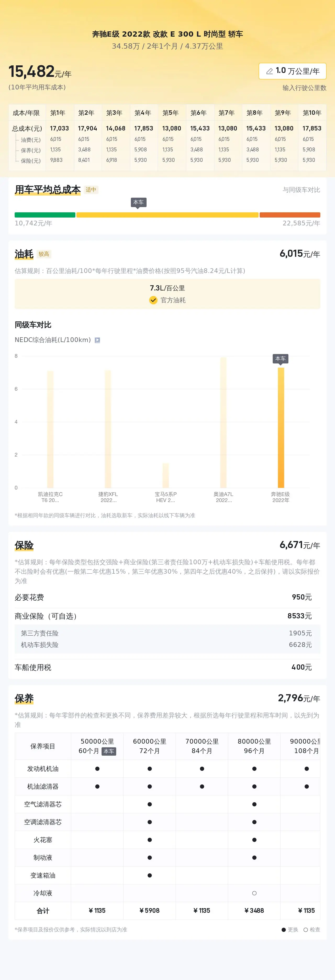Tap the 6,671元/年 insurance total
The height and width of the screenshot is (980, 335).
(x=300, y=545)
